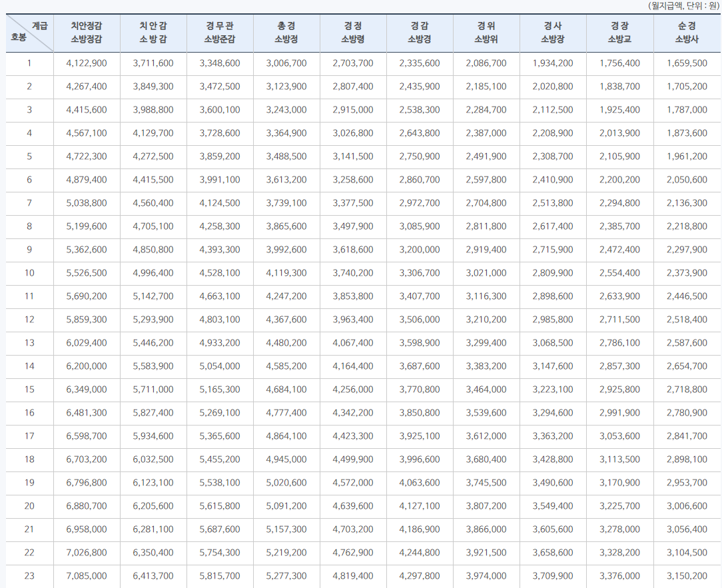Click the value 5,815,700
Viewport: 722px width, 588px height.
220,576
